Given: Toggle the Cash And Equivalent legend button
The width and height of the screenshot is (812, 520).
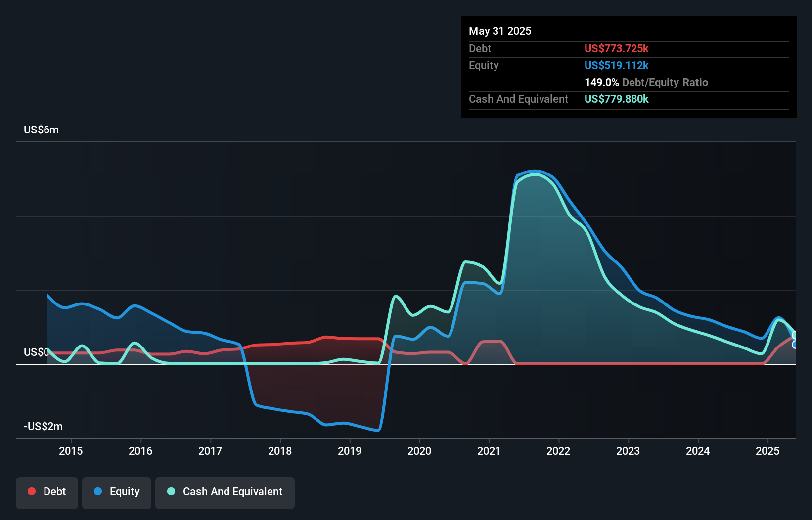Looking at the screenshot, I should 225,493.
